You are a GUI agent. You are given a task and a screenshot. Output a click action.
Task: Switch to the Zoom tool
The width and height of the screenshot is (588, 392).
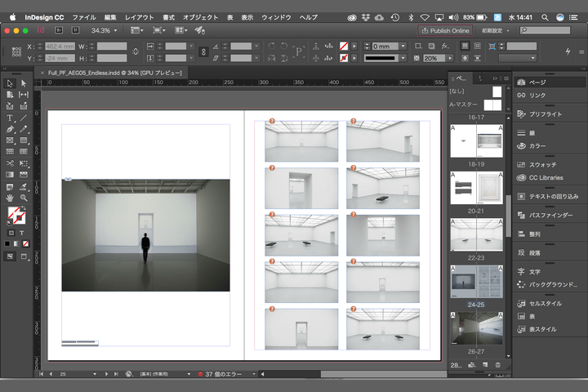click(x=24, y=198)
